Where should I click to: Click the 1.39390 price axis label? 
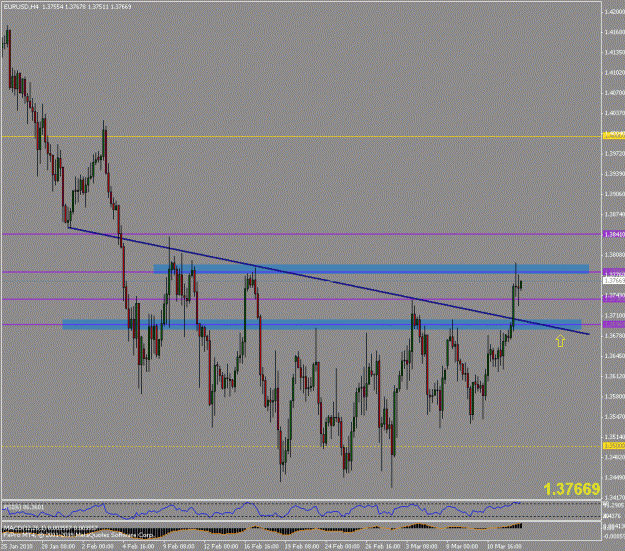614,174
